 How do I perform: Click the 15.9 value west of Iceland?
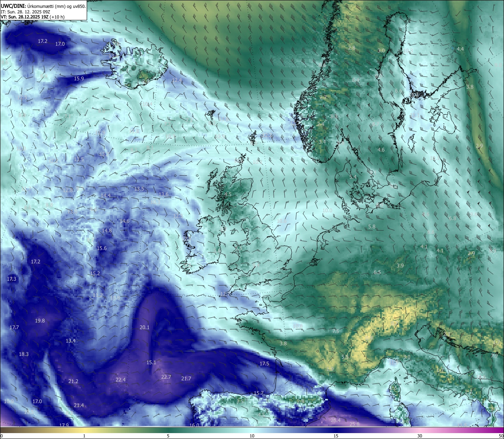point(79,79)
